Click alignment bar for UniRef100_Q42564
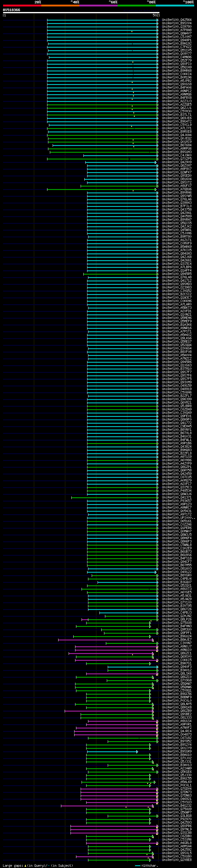197x868 pixels. [103, 20]
